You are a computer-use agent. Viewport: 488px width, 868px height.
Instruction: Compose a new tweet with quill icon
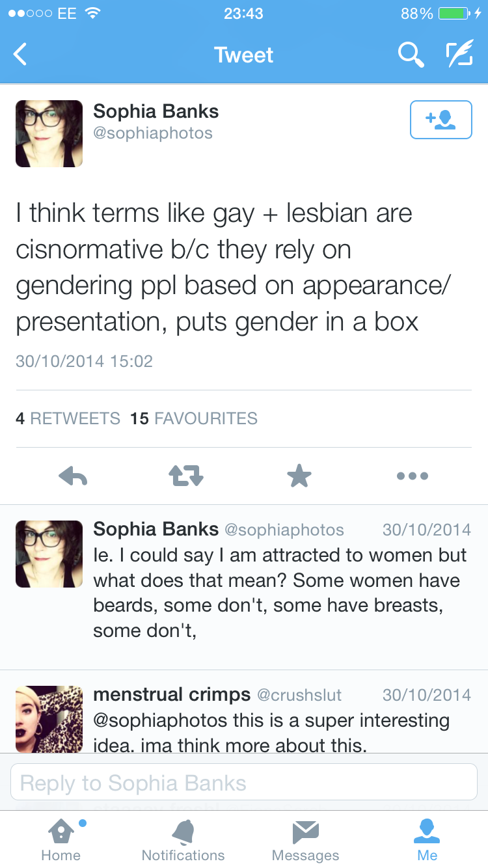click(459, 55)
